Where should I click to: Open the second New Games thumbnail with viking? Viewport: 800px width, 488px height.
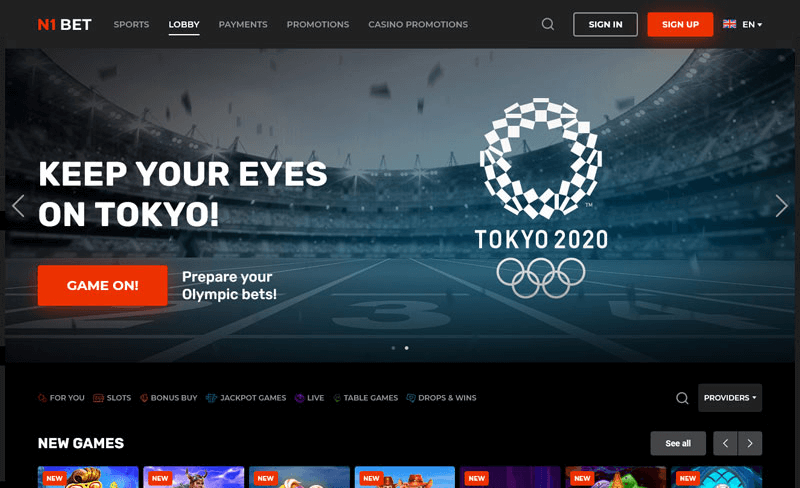tap(194, 477)
